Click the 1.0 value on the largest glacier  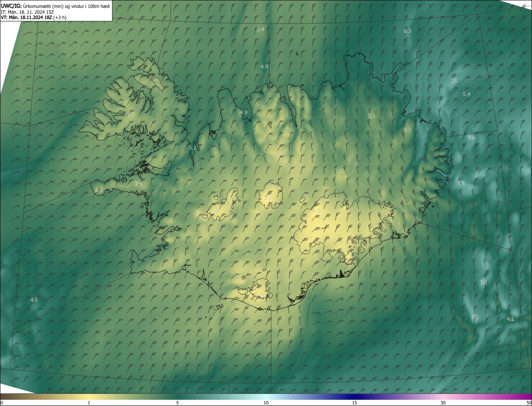(317, 211)
